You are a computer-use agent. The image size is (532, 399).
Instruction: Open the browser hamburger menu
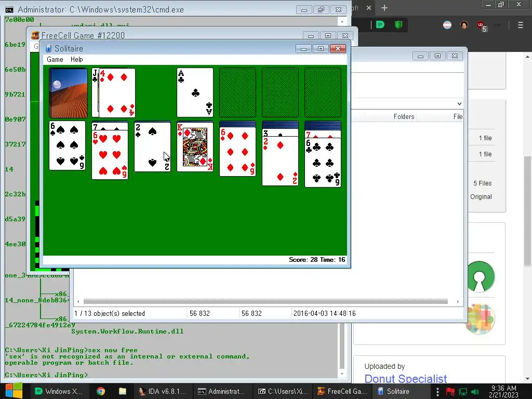521,25
